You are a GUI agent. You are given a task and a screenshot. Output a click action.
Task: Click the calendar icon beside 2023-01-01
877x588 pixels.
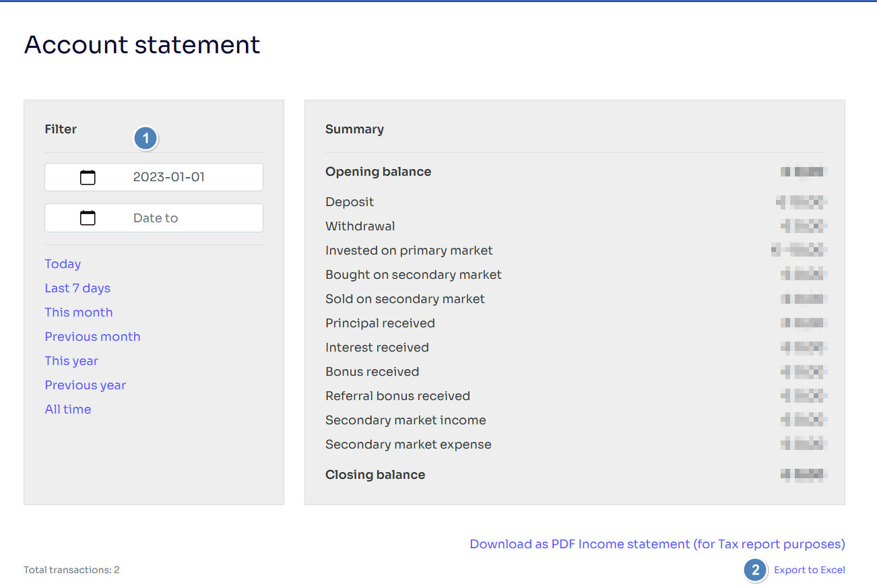pyautogui.click(x=88, y=178)
